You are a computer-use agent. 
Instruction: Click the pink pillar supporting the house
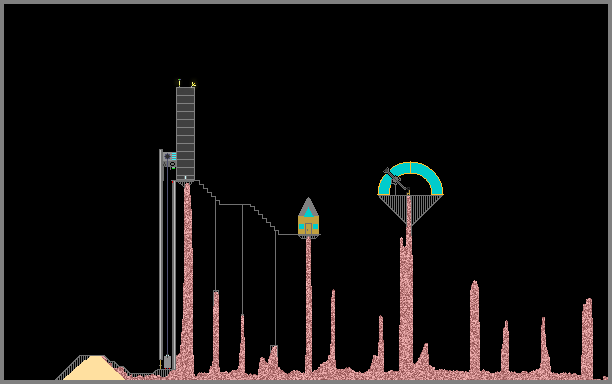tap(308, 304)
